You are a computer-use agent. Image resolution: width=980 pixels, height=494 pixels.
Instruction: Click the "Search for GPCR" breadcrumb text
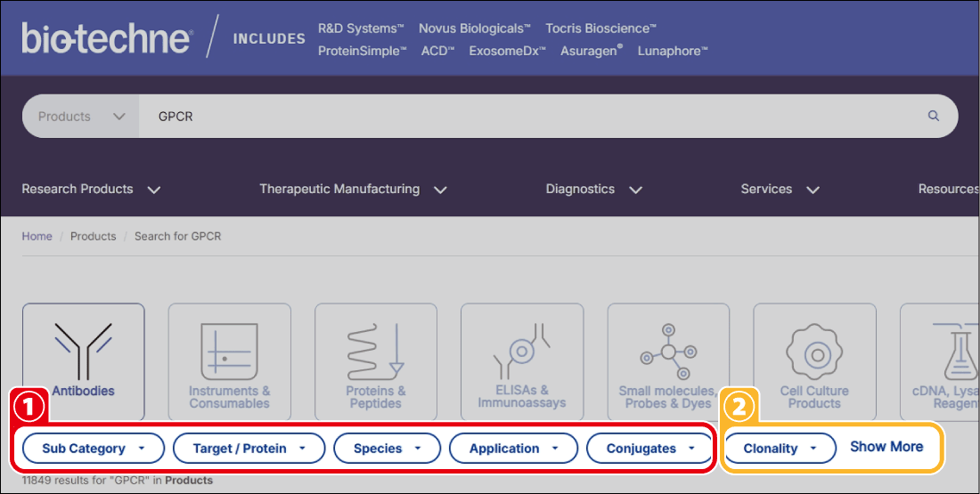pyautogui.click(x=177, y=236)
